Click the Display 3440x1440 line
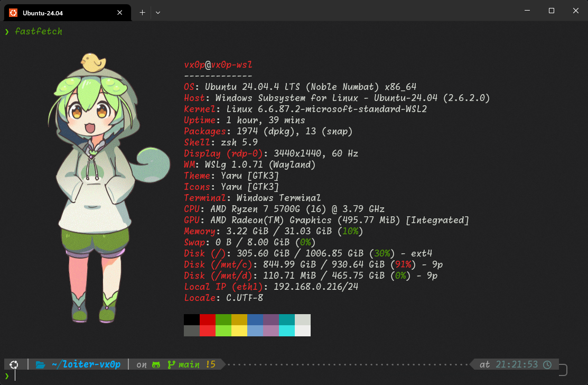The width and height of the screenshot is (588, 385). 271,153
